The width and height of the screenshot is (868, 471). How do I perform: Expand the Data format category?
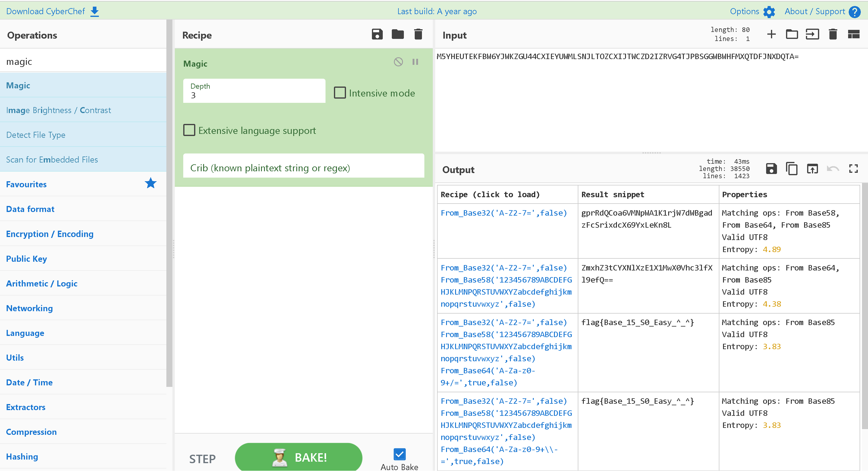click(30, 209)
